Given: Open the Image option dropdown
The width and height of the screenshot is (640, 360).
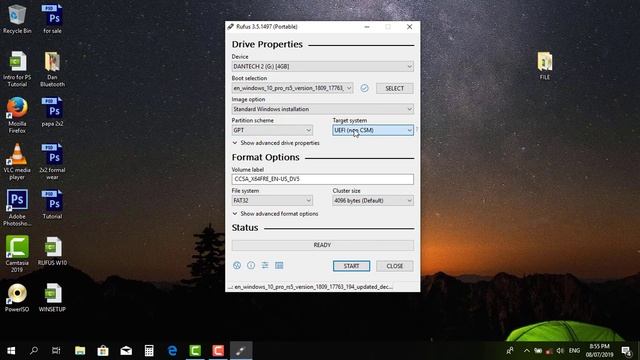Looking at the screenshot, I should pos(322,109).
